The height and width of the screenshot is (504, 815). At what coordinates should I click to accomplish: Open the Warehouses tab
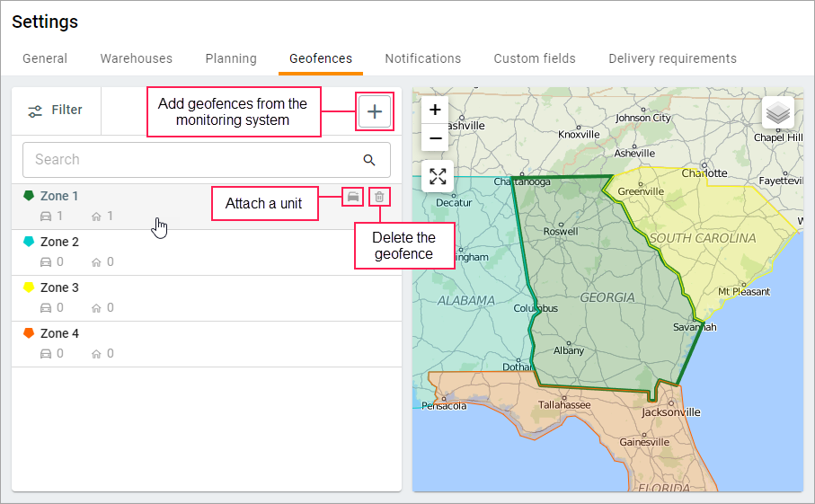tap(137, 58)
